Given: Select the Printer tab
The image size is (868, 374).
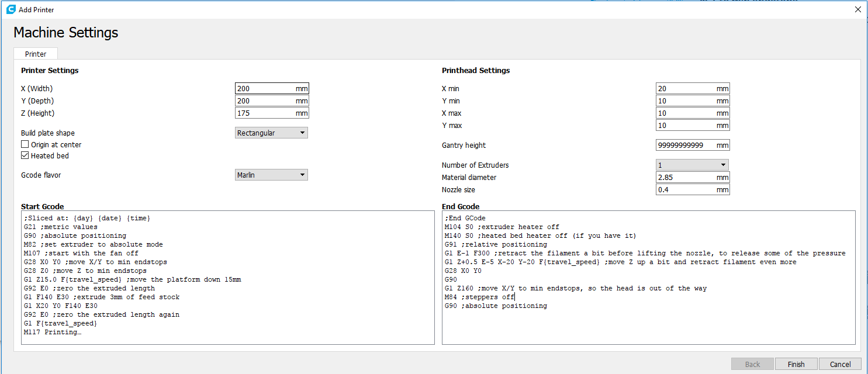Looking at the screenshot, I should [36, 54].
